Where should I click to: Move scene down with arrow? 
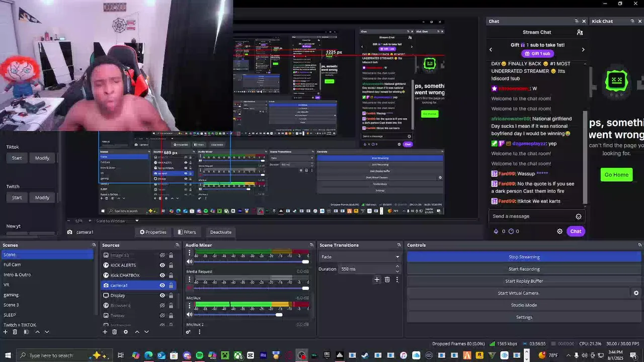[47, 332]
